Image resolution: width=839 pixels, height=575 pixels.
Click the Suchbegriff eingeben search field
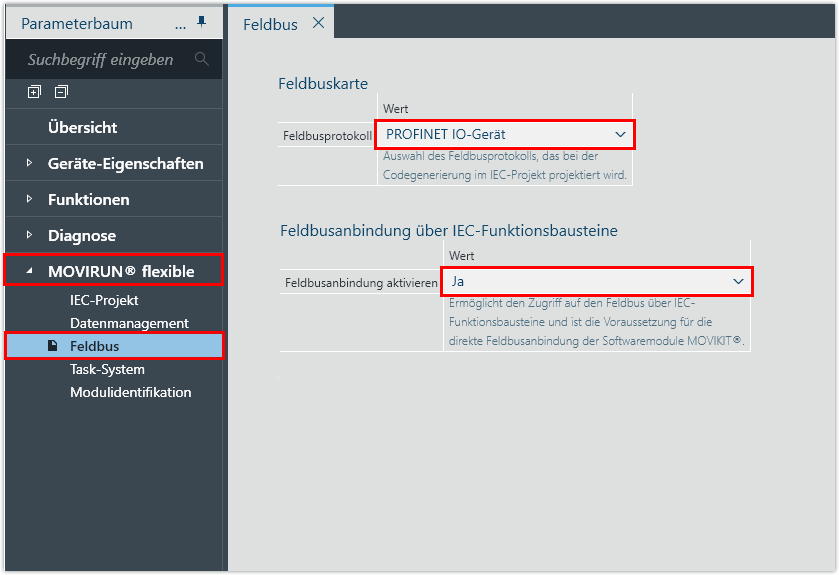[100, 60]
